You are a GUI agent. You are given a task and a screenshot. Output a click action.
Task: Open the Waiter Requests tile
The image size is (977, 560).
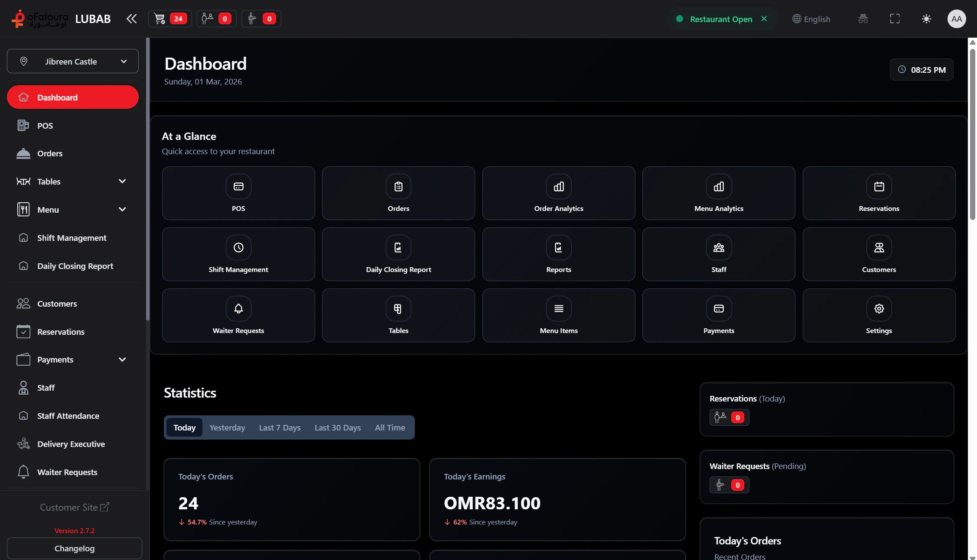[x=238, y=315]
